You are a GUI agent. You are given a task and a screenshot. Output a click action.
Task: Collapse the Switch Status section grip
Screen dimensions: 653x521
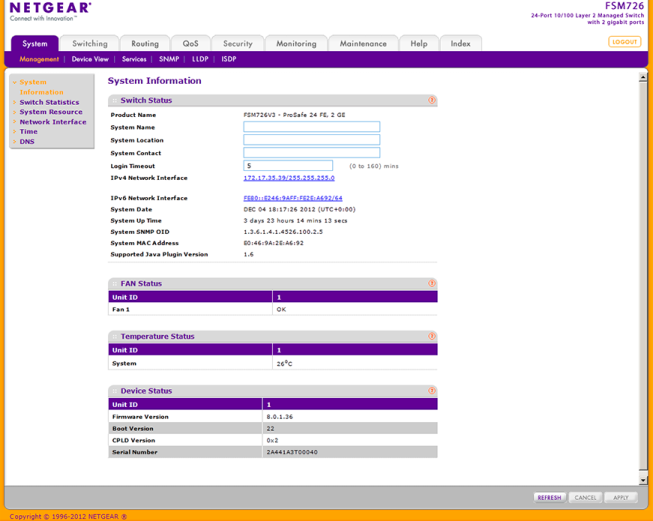[x=115, y=100]
